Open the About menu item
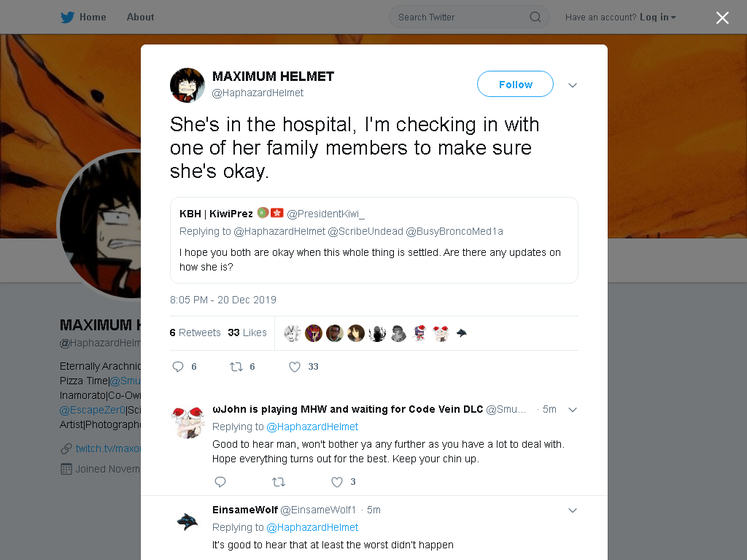The height and width of the screenshot is (560, 747). [141, 17]
